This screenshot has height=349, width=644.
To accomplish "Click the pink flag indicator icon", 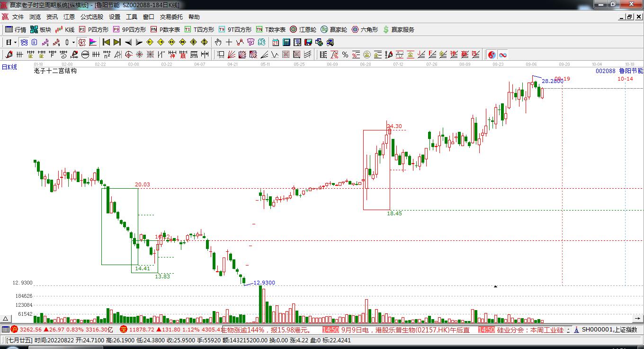I will click(x=93, y=42).
